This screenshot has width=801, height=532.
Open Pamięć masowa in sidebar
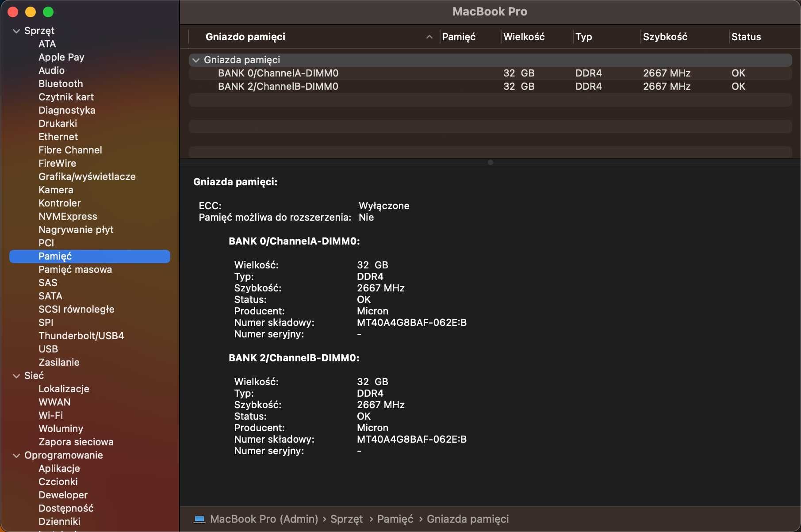pyautogui.click(x=75, y=270)
